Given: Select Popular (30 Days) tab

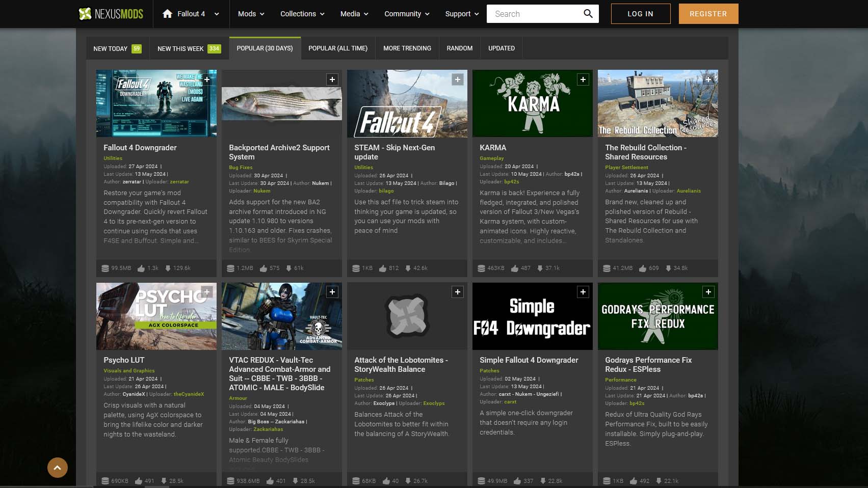Looking at the screenshot, I should (265, 48).
